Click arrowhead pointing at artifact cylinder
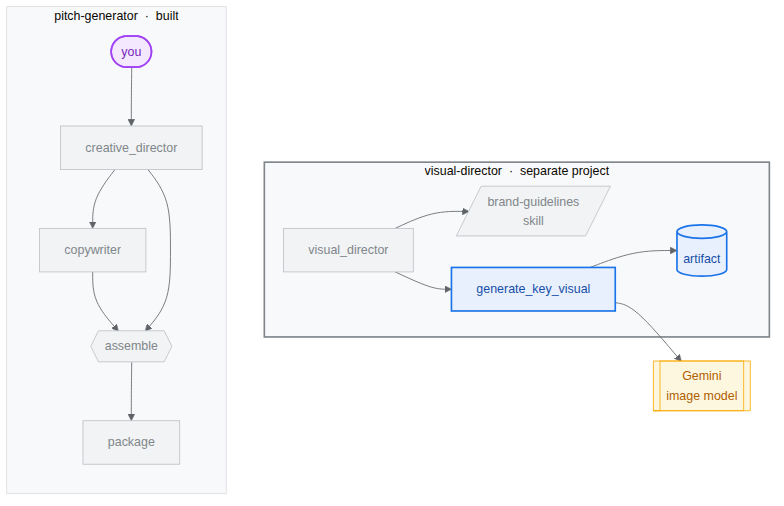The height and width of the screenshot is (506, 784). tap(673, 250)
